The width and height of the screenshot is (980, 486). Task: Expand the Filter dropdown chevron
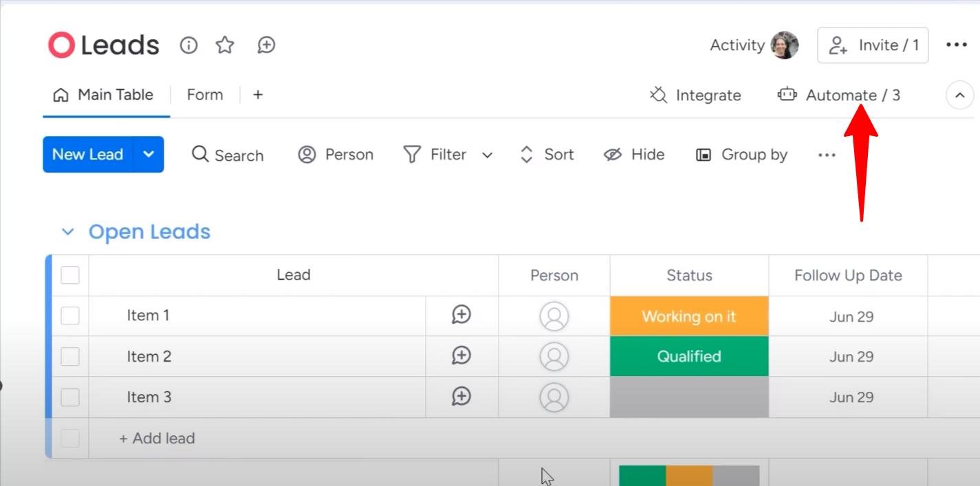pyautogui.click(x=488, y=155)
